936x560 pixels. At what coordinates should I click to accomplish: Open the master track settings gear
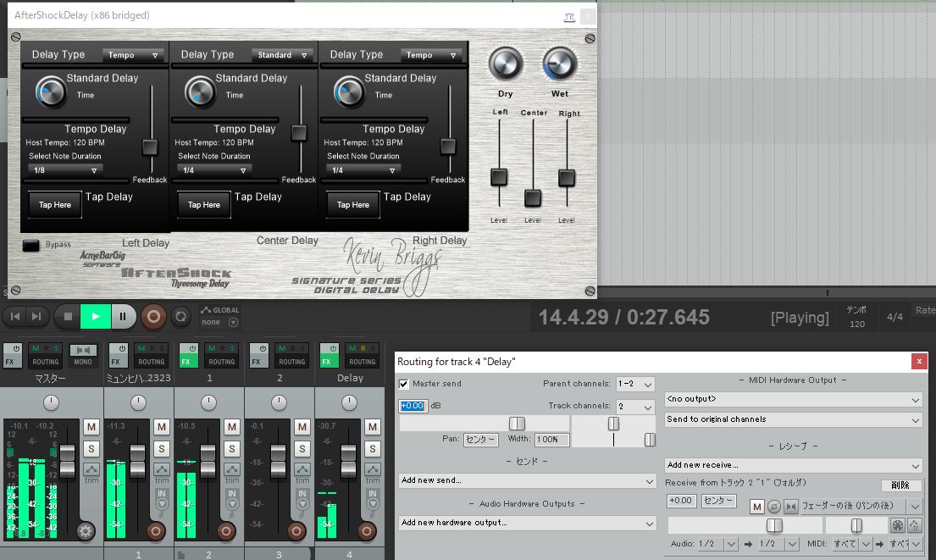pyautogui.click(x=86, y=530)
